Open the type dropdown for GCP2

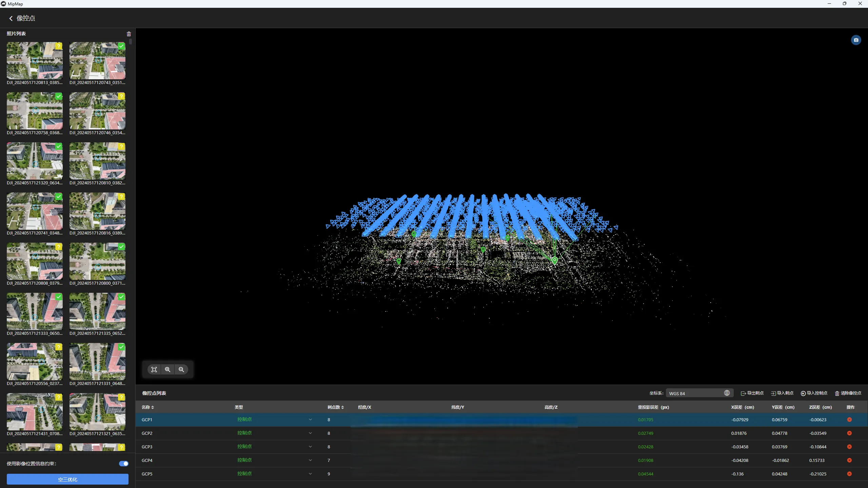310,433
